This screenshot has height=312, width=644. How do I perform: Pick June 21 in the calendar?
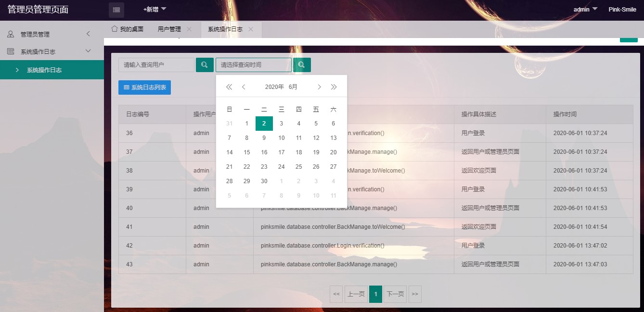[230, 167]
